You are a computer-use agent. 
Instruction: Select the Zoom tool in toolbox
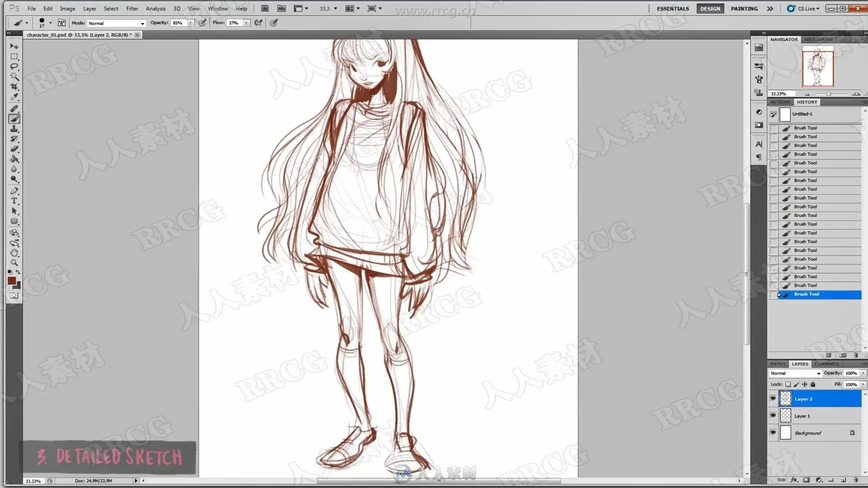14,263
